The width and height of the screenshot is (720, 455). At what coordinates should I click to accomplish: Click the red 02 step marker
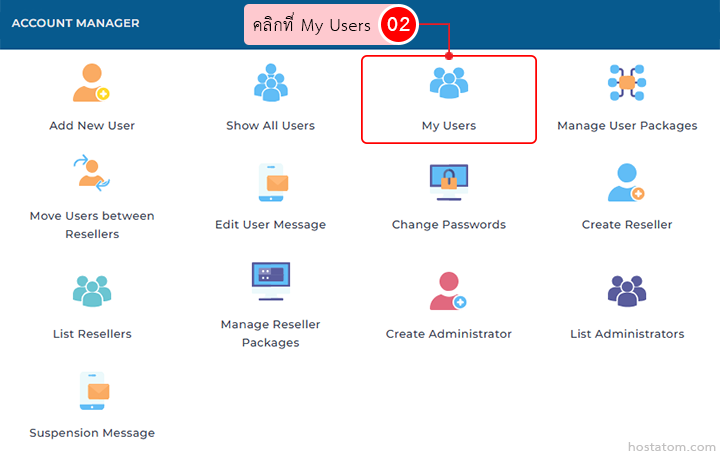[398, 25]
